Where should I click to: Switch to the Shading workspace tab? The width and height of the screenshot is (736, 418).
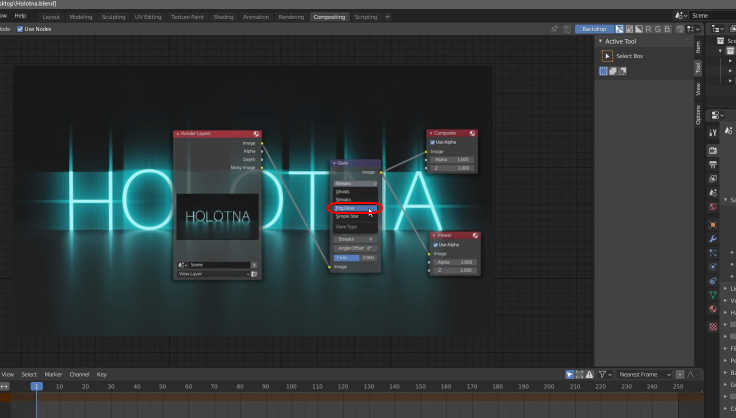tap(223, 17)
